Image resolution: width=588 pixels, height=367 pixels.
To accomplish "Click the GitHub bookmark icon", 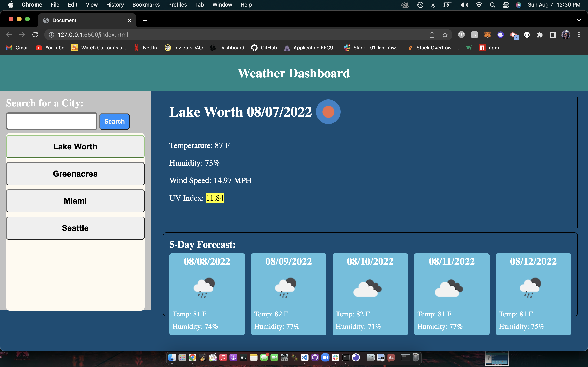I will [x=254, y=48].
